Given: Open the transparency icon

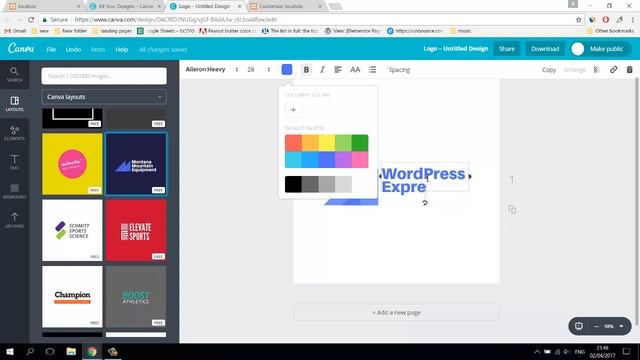Looking at the screenshot, I should pos(597,70).
